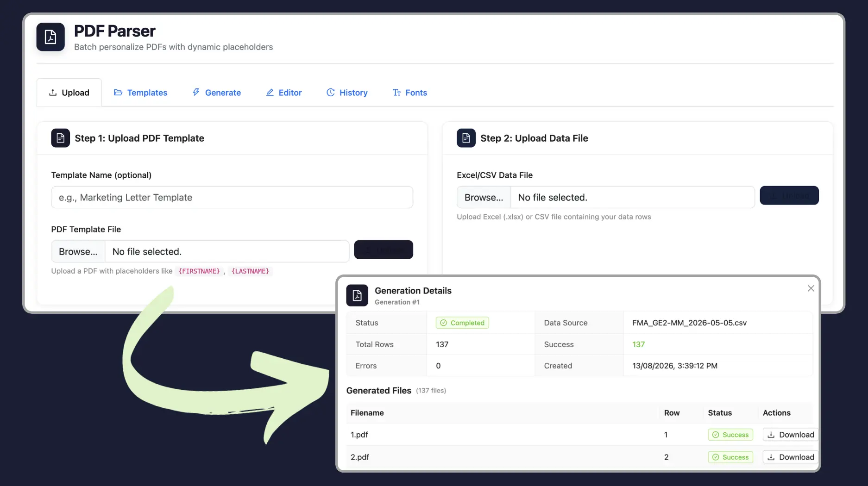Screen dimensions: 868x486
Task: Click the PDF Parser app logo icon
Action: (50, 37)
